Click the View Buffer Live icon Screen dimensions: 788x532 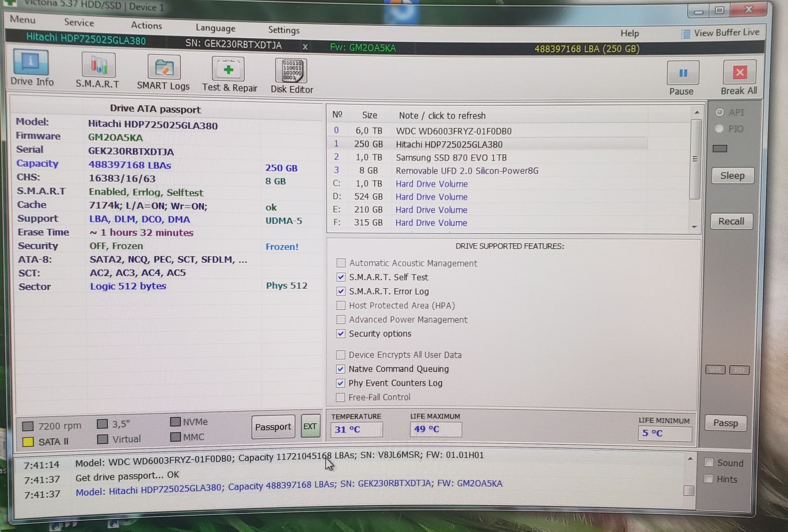coord(685,34)
